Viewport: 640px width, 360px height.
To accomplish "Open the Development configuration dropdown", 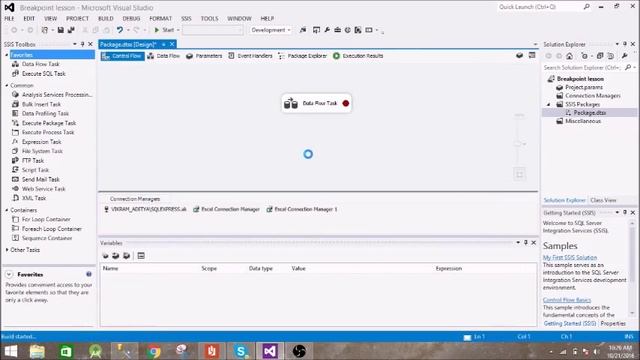I will tap(270, 30).
